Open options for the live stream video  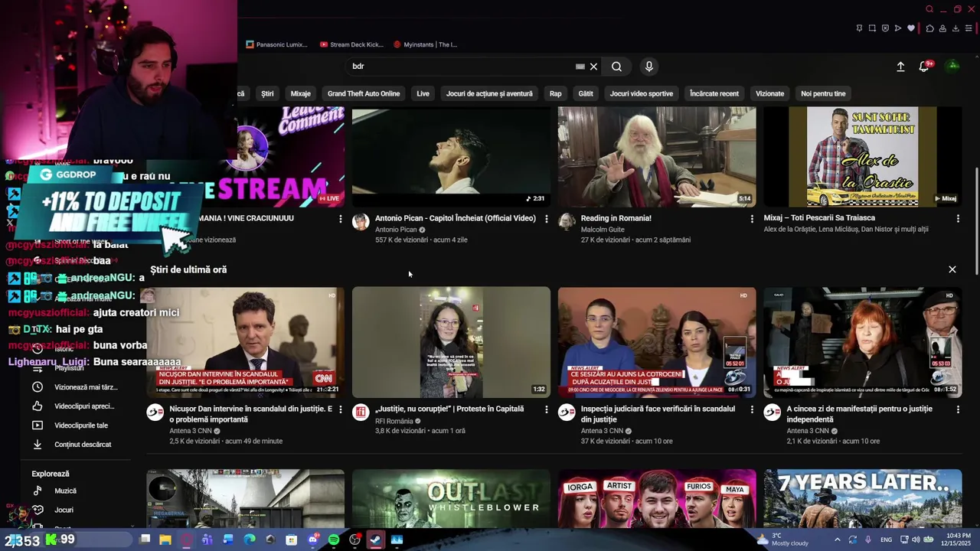(x=341, y=219)
